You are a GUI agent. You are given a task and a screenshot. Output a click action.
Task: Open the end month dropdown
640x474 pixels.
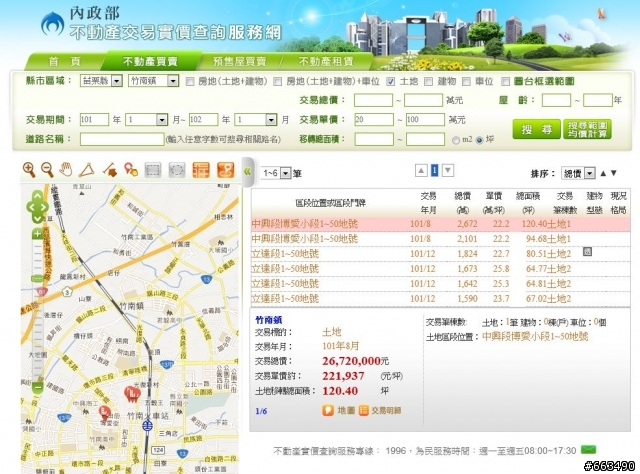coord(256,120)
